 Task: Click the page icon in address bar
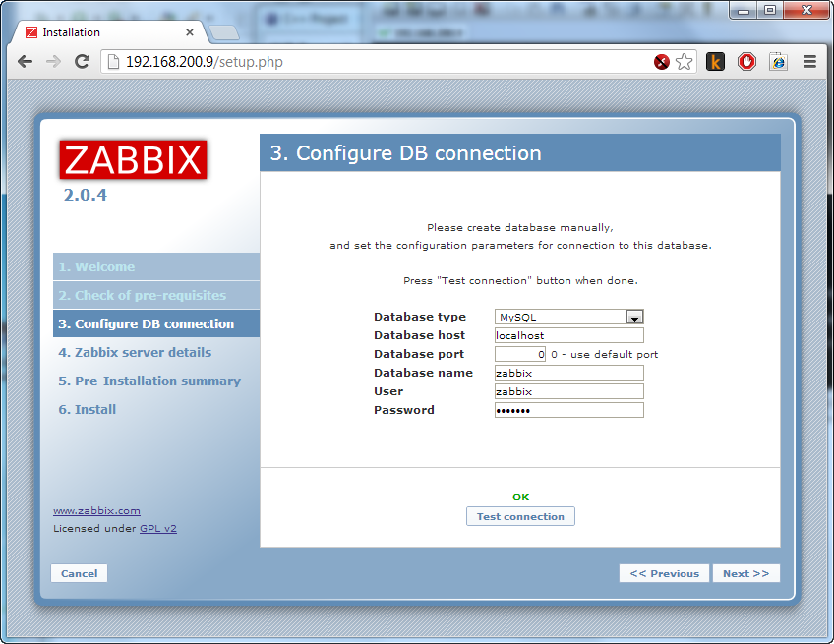113,62
